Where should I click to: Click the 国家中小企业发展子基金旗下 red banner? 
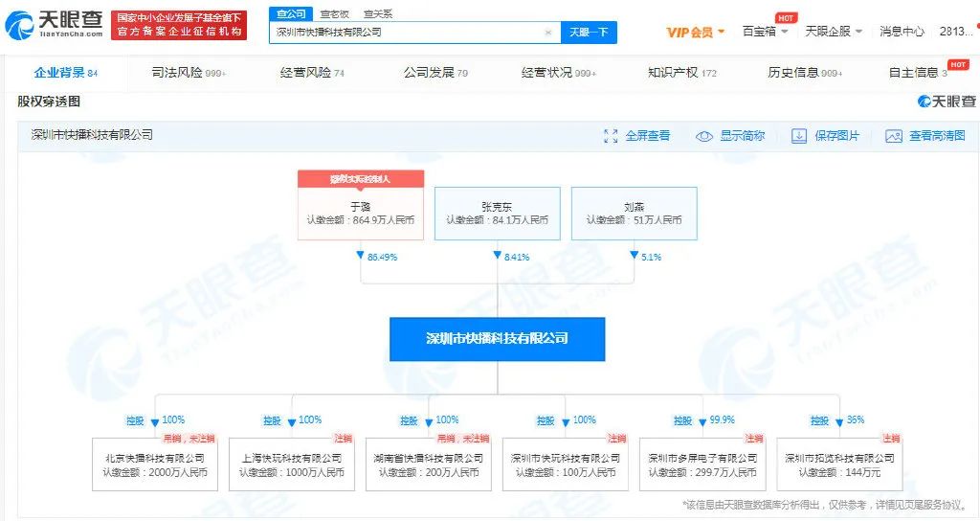(x=179, y=25)
